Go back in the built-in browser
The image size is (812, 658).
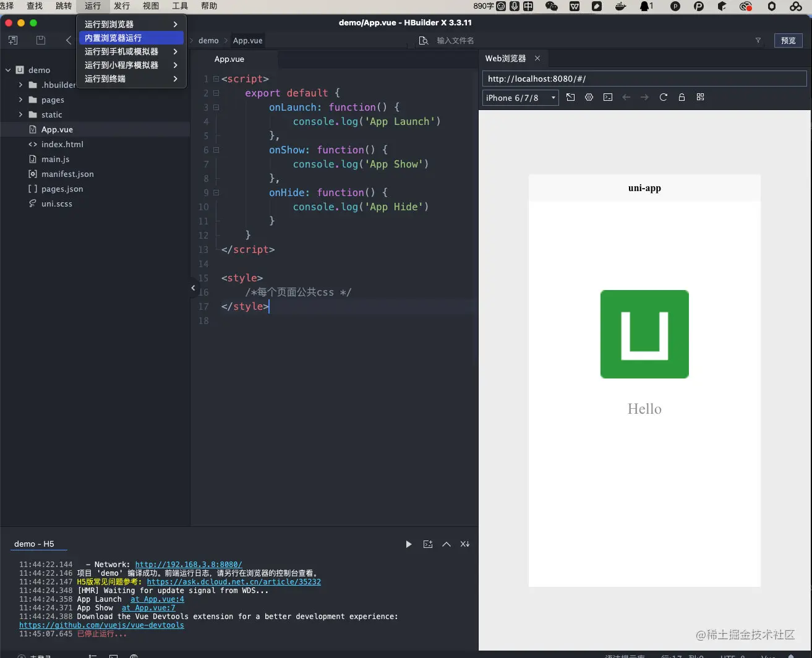pos(626,97)
